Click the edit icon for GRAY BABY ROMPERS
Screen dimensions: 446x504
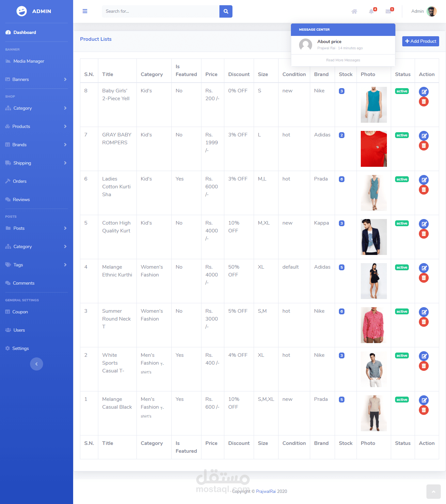tap(424, 136)
